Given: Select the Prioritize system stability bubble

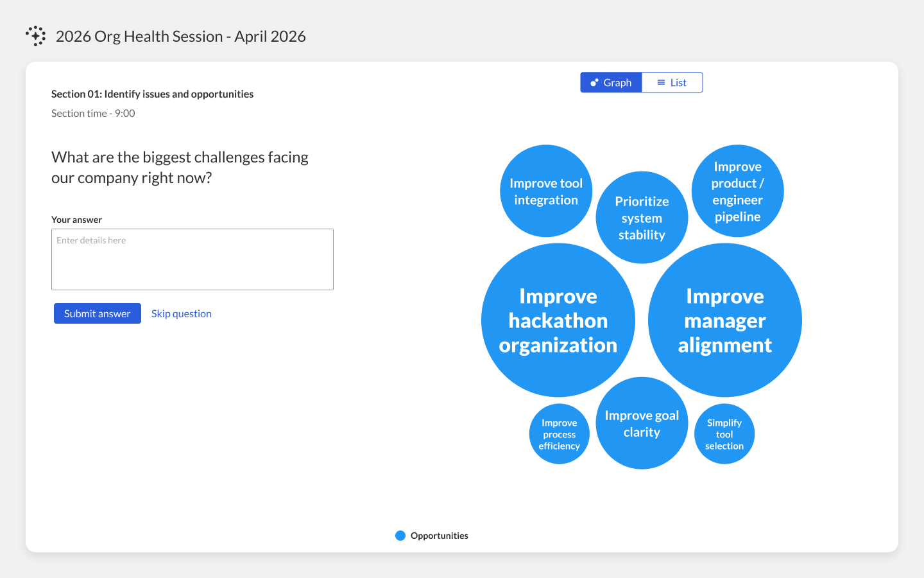Looking at the screenshot, I should 642,217.
